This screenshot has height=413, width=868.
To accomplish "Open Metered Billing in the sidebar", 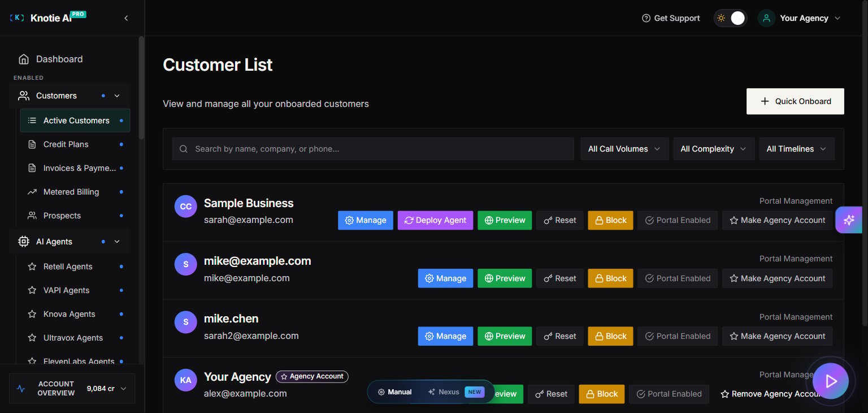I will coord(75,192).
